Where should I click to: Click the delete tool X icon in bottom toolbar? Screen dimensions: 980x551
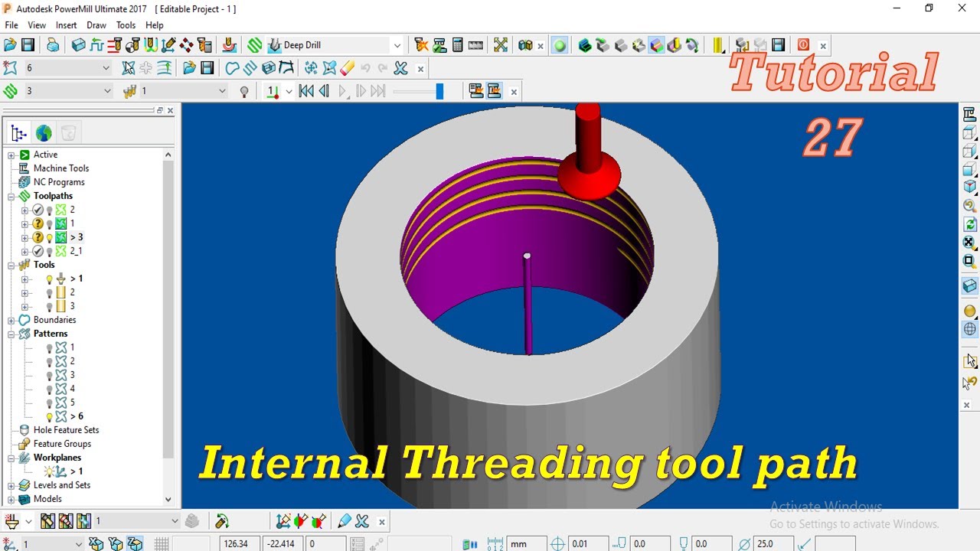click(362, 521)
